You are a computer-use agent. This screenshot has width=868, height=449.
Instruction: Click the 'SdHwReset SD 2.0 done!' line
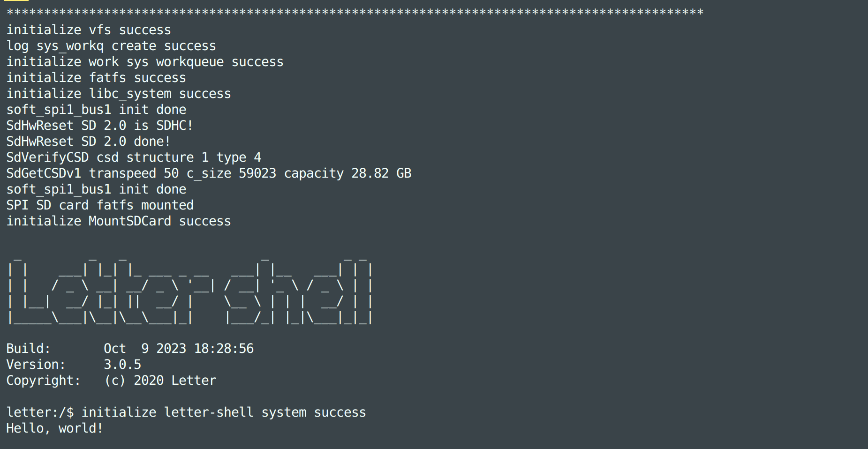click(89, 142)
